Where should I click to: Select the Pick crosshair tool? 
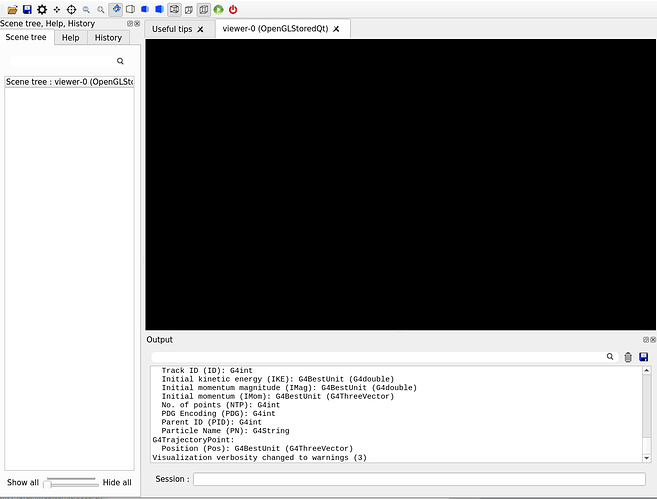point(71,9)
